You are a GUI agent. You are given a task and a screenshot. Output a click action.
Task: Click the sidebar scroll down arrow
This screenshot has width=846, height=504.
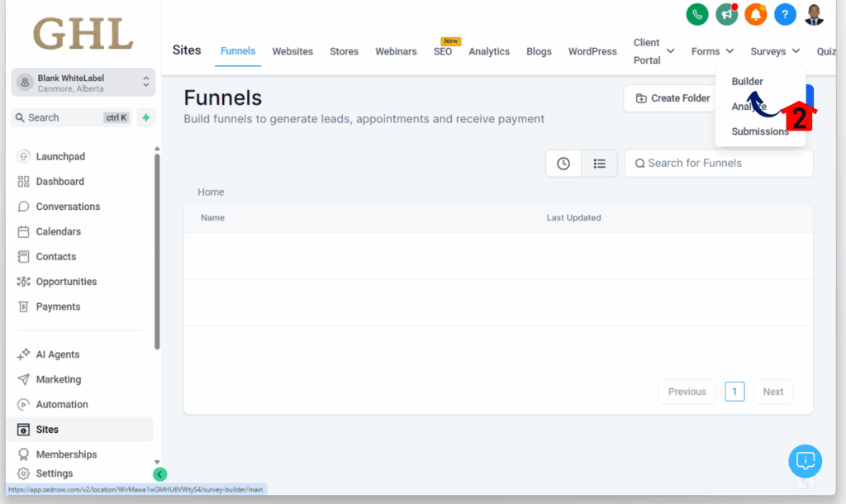157,462
